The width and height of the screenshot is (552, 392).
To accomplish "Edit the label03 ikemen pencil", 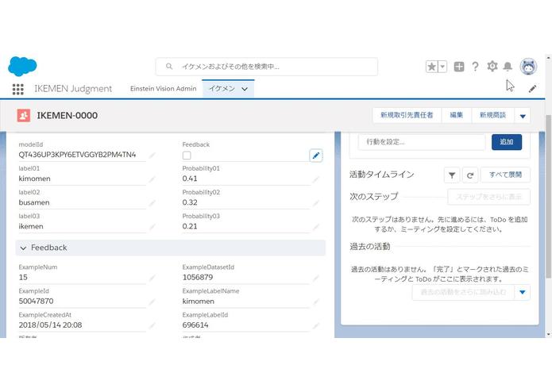I will click(x=152, y=227).
